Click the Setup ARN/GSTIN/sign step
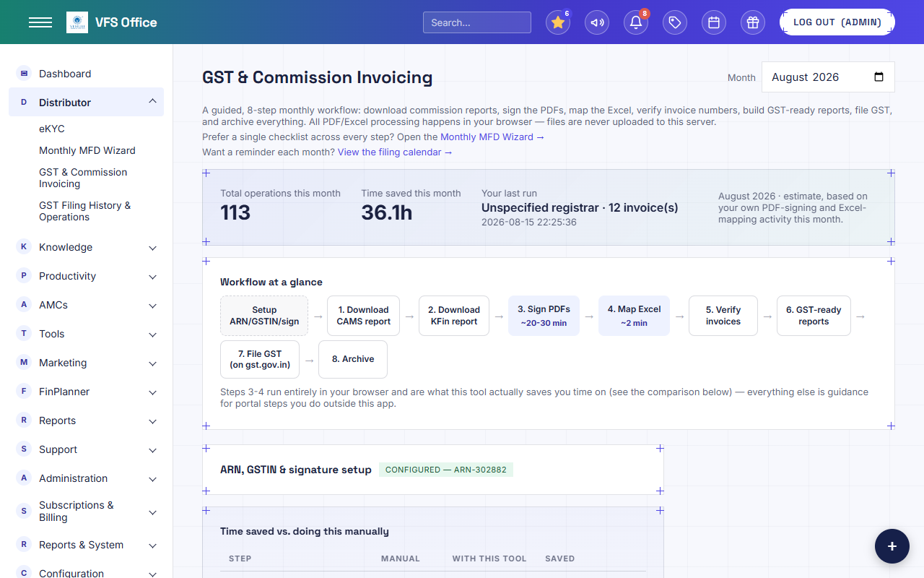The height and width of the screenshot is (578, 924). tap(264, 316)
